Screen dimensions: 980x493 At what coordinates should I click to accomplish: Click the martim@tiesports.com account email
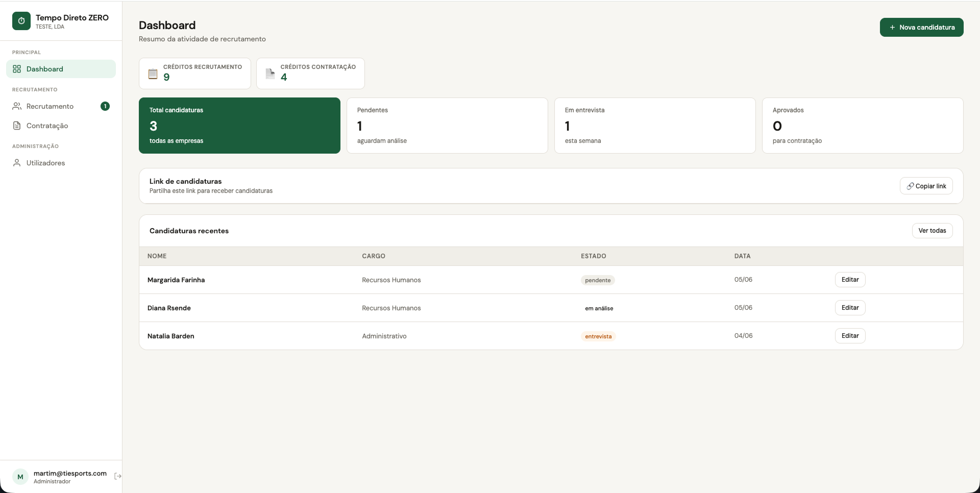pyautogui.click(x=70, y=473)
